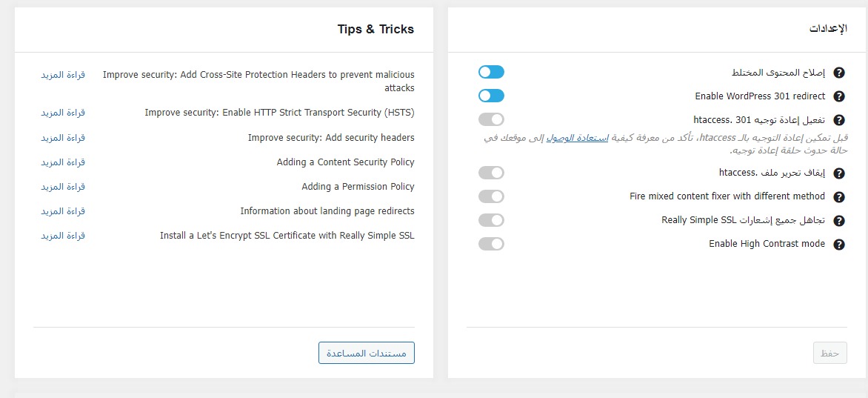This screenshot has height=398, width=868.
Task: Toggle dismiss all Really Simple SSL notices
Action: [491, 220]
